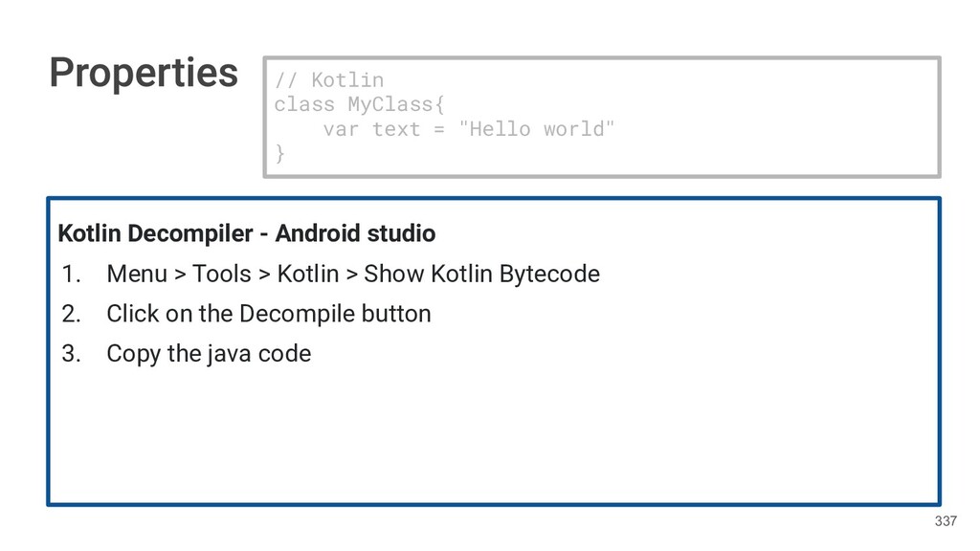This screenshot has width=980, height=551.
Task: Click the 'class MyClass{' code line
Action: tap(359, 103)
